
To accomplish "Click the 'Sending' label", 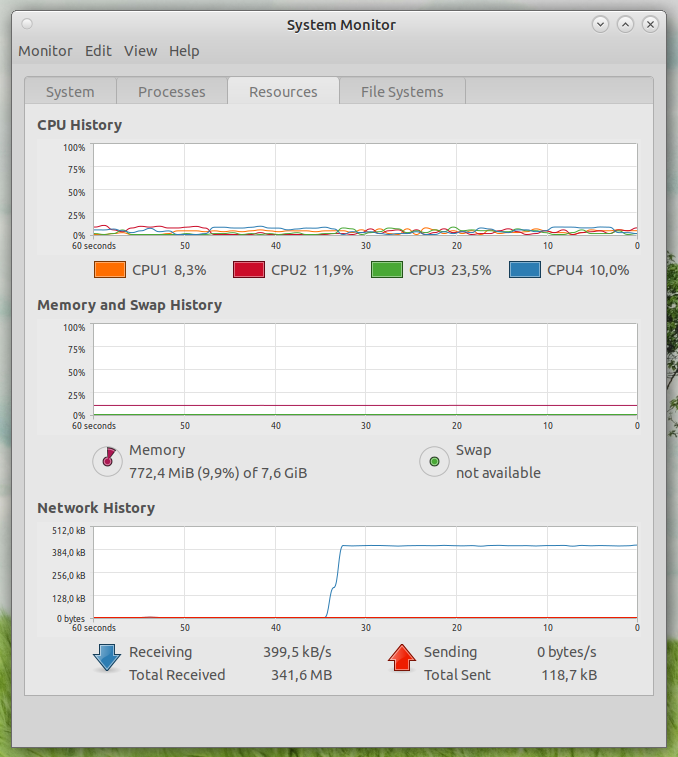I will point(451,652).
